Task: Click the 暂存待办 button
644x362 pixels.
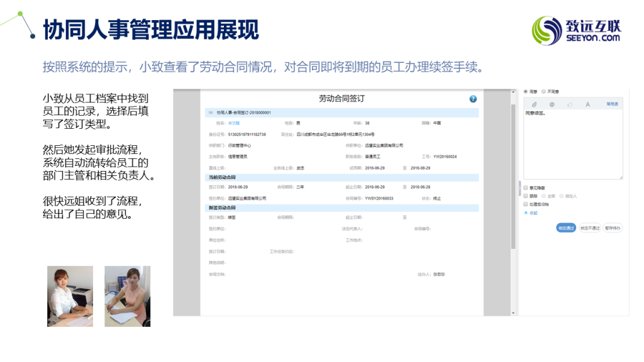Action: [612, 228]
